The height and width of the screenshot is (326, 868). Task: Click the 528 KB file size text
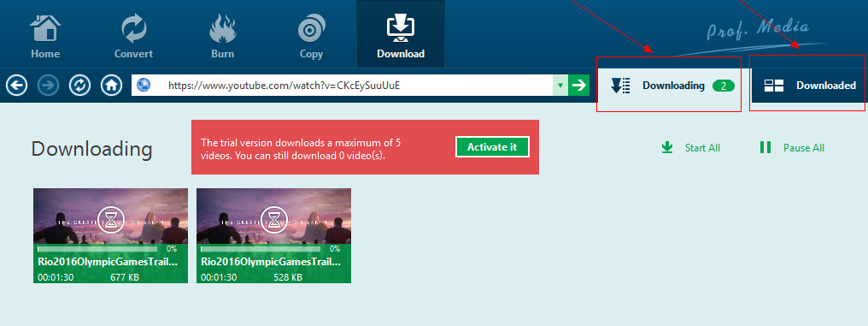pos(288,276)
